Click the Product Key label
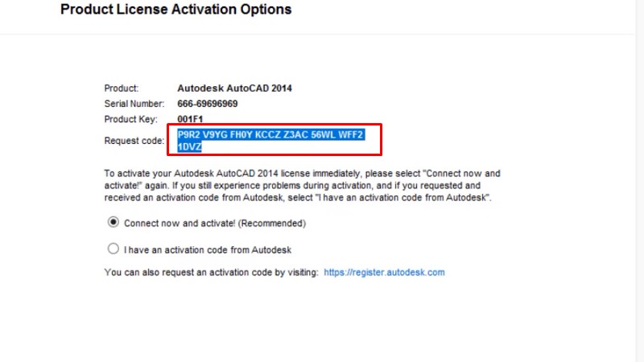Viewport: 644px width, 362px height. click(x=129, y=119)
